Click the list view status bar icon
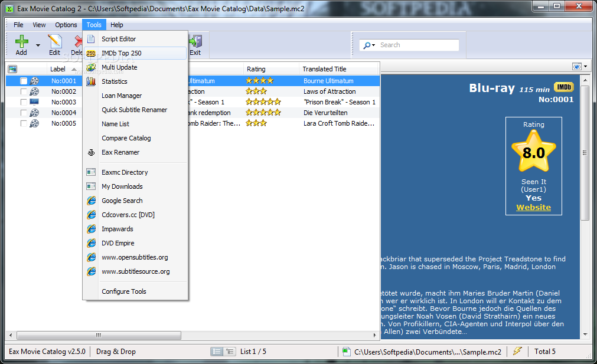Screen dimensions: 597x364 pyautogui.click(x=217, y=352)
